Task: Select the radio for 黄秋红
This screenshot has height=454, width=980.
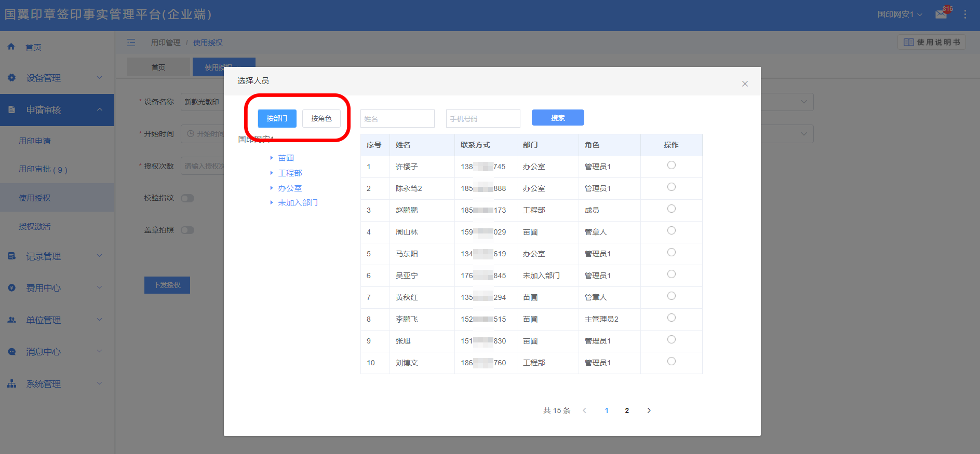Action: point(672,296)
